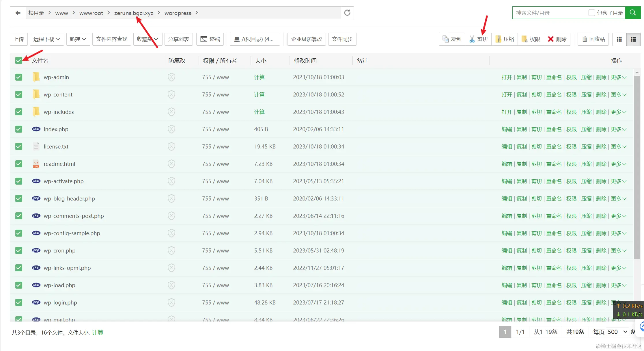The image size is (644, 351).
Task: Open the Remote download (远程下载) dropdown
Action: pyautogui.click(x=47, y=39)
